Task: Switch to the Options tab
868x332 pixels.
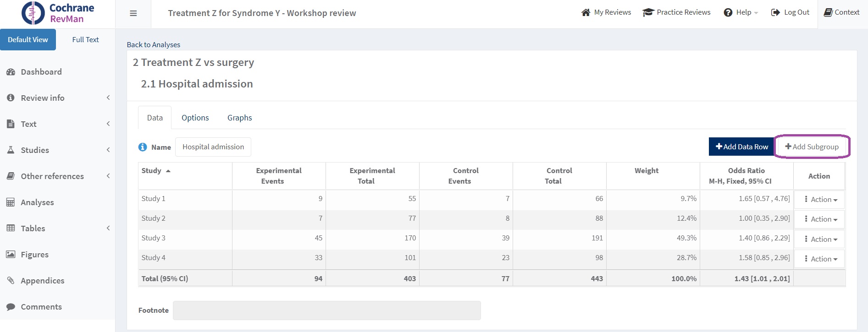Action: pos(195,118)
